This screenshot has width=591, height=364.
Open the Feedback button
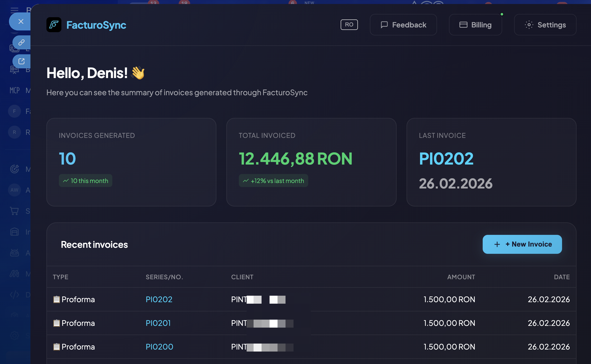403,25
